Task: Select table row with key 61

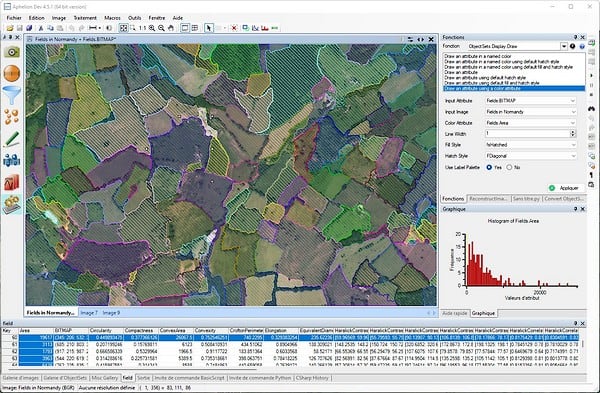Action: point(291,344)
